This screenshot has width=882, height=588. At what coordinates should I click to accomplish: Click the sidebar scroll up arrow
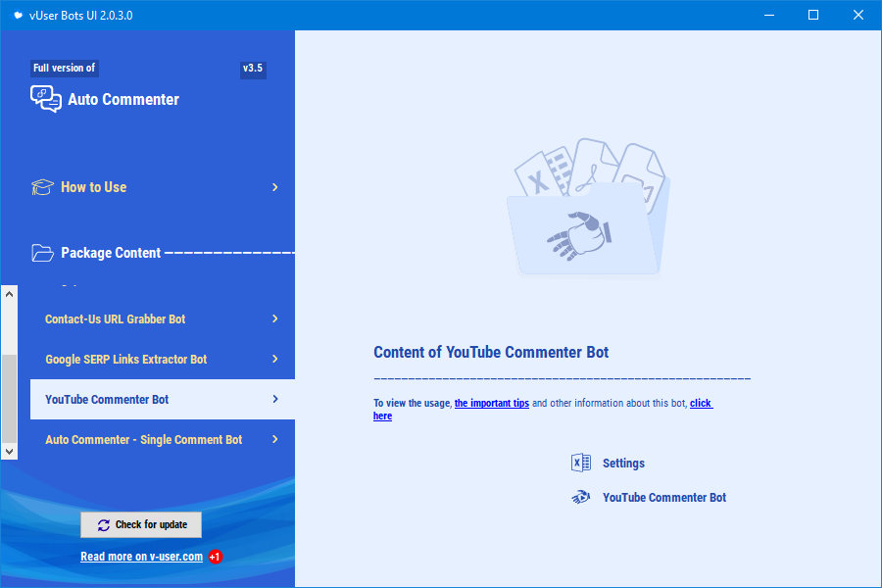pyautogui.click(x=9, y=294)
